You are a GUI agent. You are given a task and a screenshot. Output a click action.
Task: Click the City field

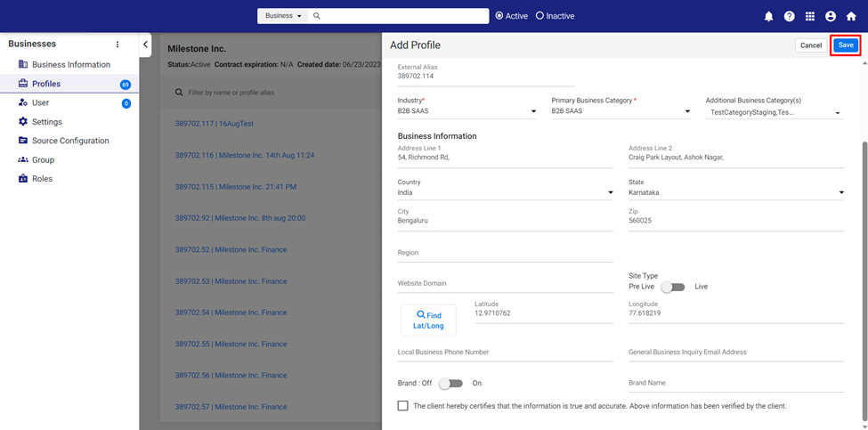[x=506, y=221]
